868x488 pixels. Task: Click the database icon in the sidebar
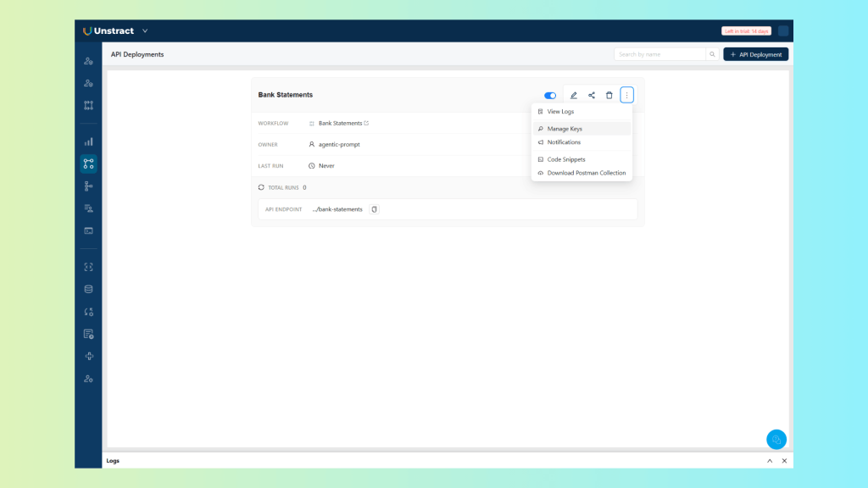[x=88, y=289]
